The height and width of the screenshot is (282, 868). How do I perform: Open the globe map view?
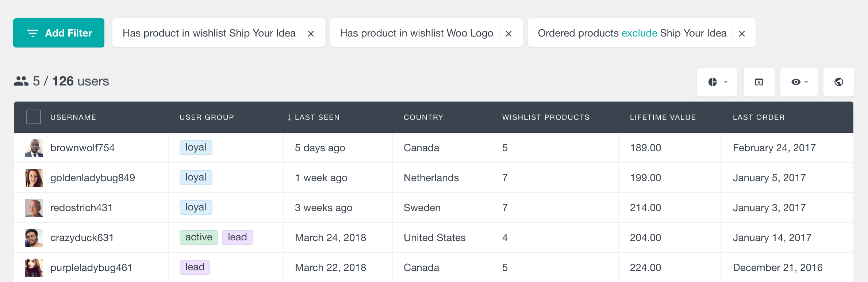[839, 82]
